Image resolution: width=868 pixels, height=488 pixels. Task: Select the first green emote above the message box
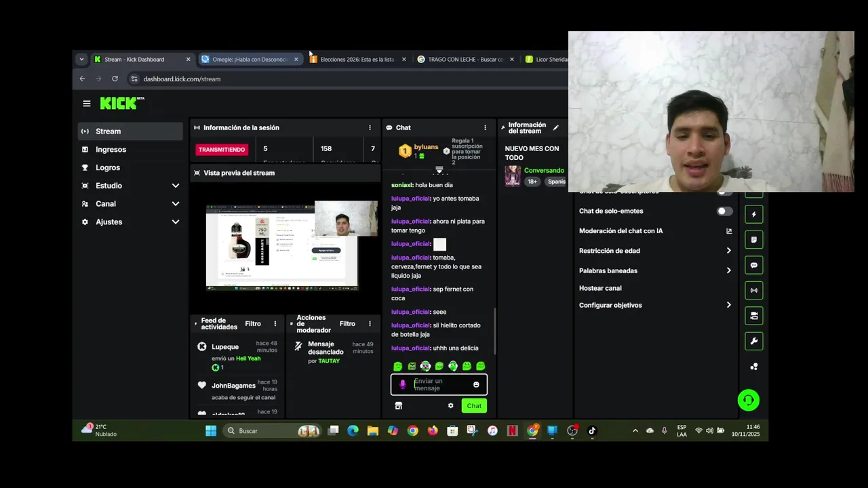398,366
